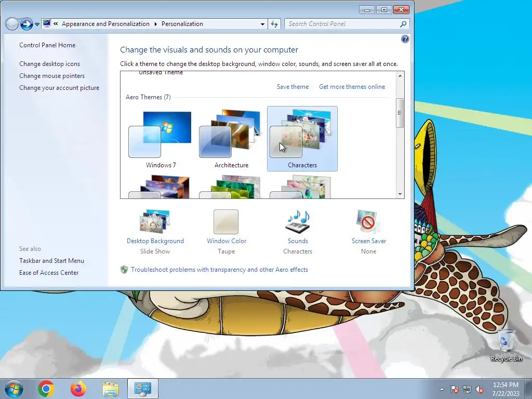Click the shield icon beside Troubleshoot link
This screenshot has width=532, height=399.
click(x=124, y=270)
